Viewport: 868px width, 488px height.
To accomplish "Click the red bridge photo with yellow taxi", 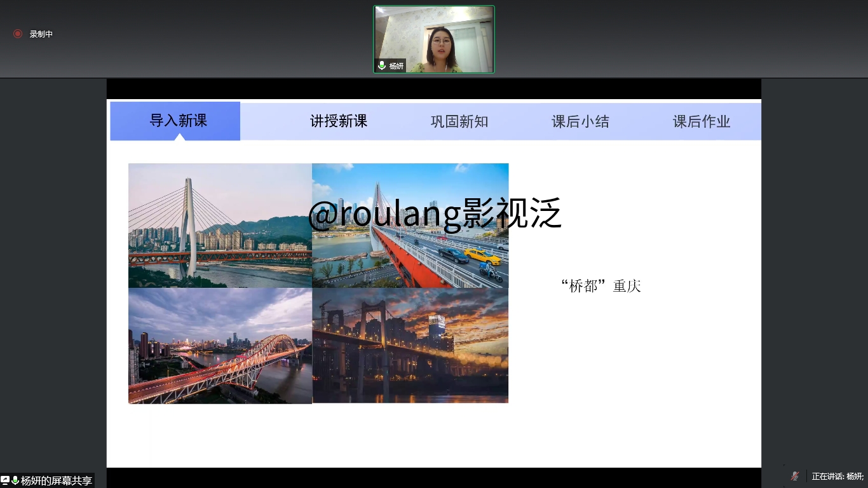I will coord(410,226).
